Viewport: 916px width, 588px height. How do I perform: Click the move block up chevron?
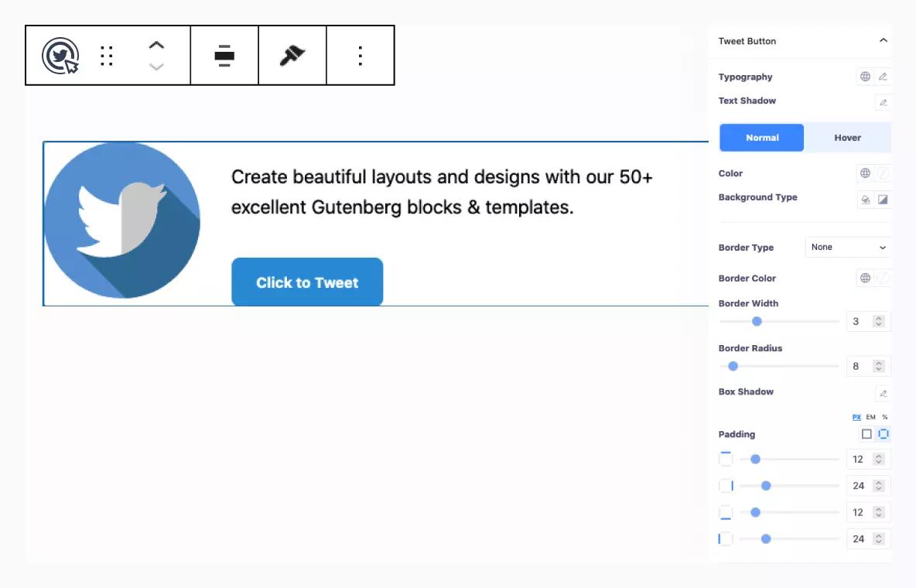[156, 46]
